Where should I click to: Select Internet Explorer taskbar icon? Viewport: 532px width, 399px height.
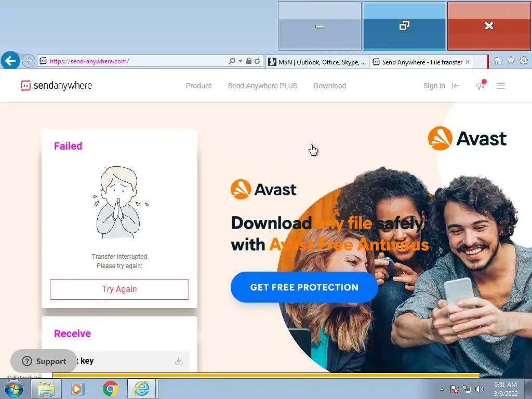[141, 389]
